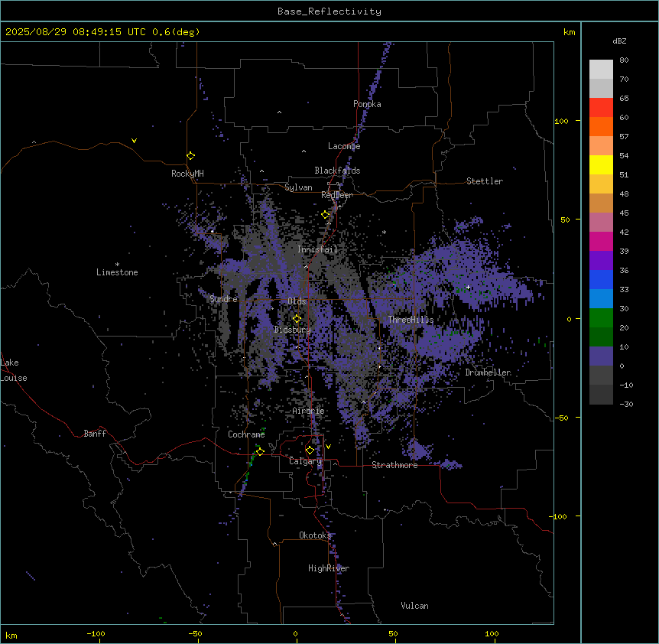Click the Cochrane city label

(x=246, y=434)
